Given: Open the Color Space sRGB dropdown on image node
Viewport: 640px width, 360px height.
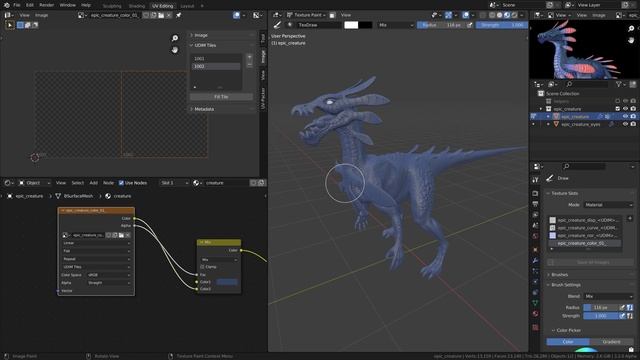Looking at the screenshot, I should [x=109, y=275].
